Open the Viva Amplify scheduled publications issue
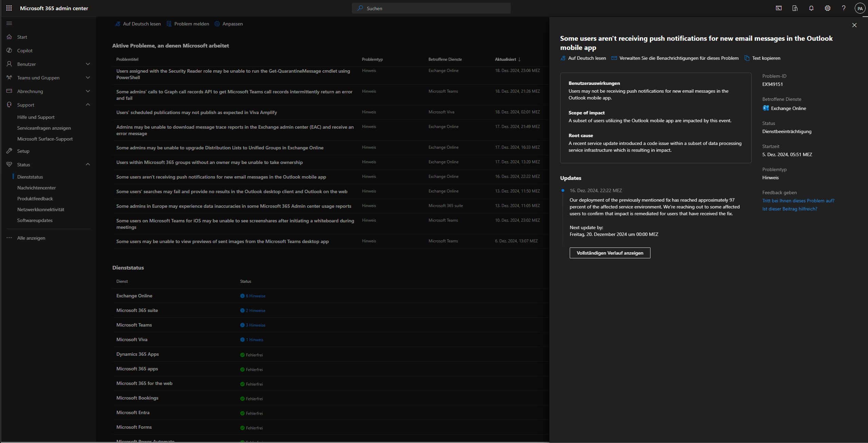This screenshot has width=868, height=443. point(196,112)
